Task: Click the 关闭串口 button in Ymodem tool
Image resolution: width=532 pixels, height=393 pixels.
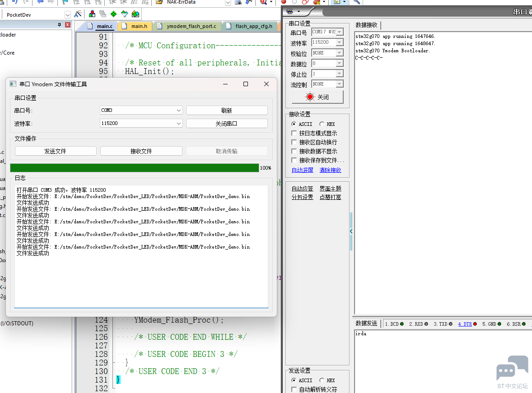Action: point(227,124)
